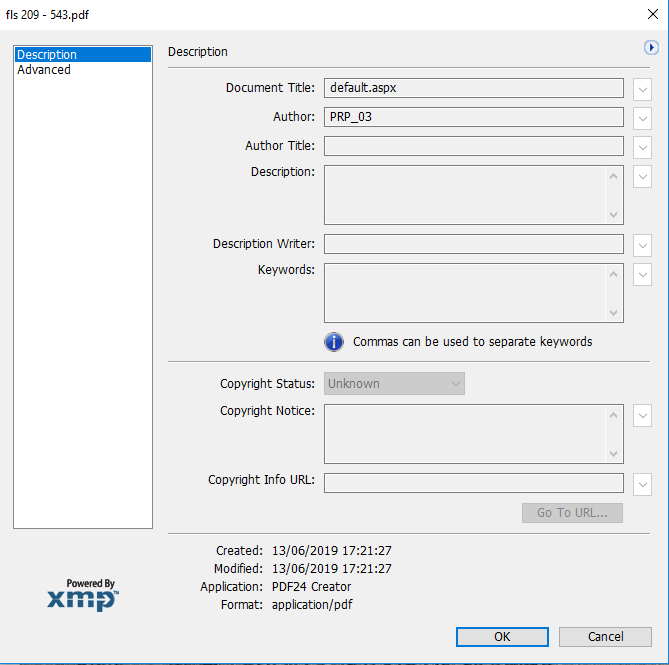Click the Cancel button
The width and height of the screenshot is (669, 665).
tap(605, 636)
